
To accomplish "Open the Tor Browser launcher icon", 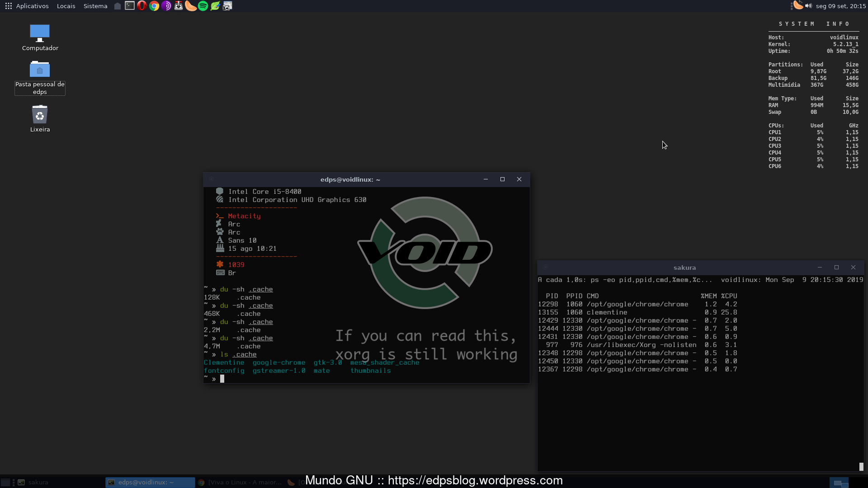I will tap(166, 6).
